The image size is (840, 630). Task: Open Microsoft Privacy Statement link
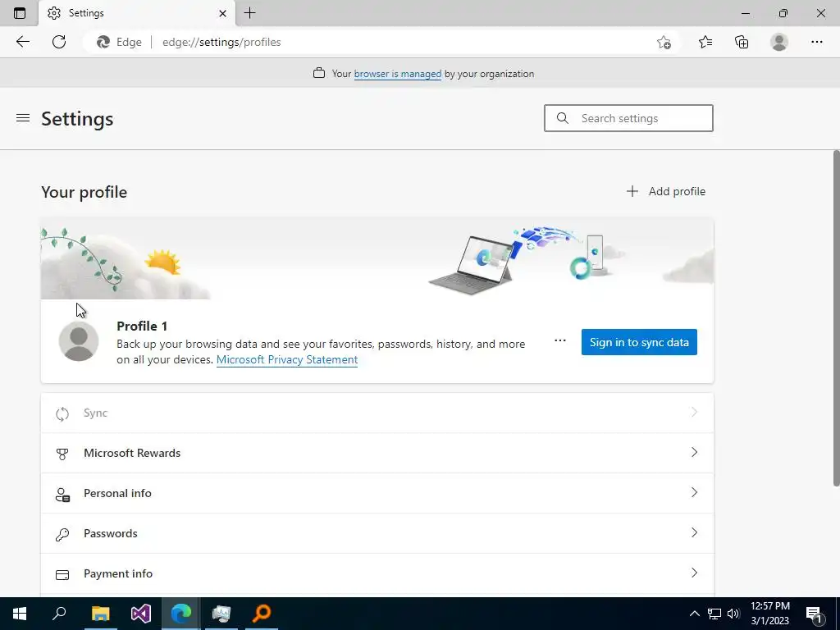tap(286, 359)
